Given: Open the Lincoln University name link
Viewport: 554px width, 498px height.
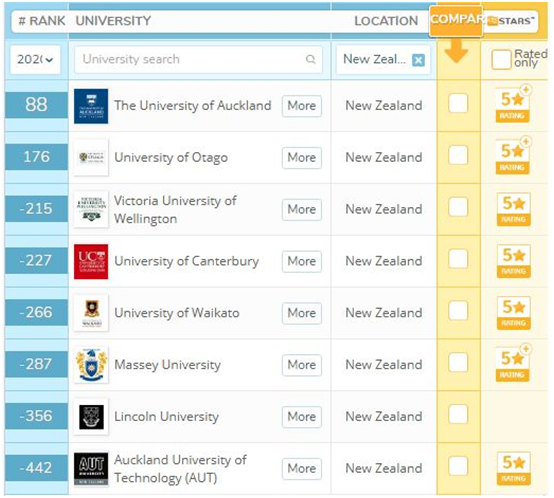Looking at the screenshot, I should click(166, 417).
